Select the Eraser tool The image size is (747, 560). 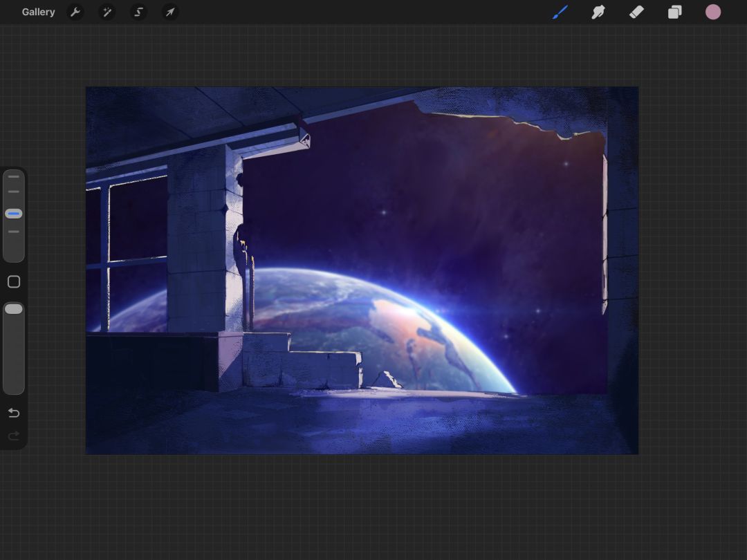636,12
